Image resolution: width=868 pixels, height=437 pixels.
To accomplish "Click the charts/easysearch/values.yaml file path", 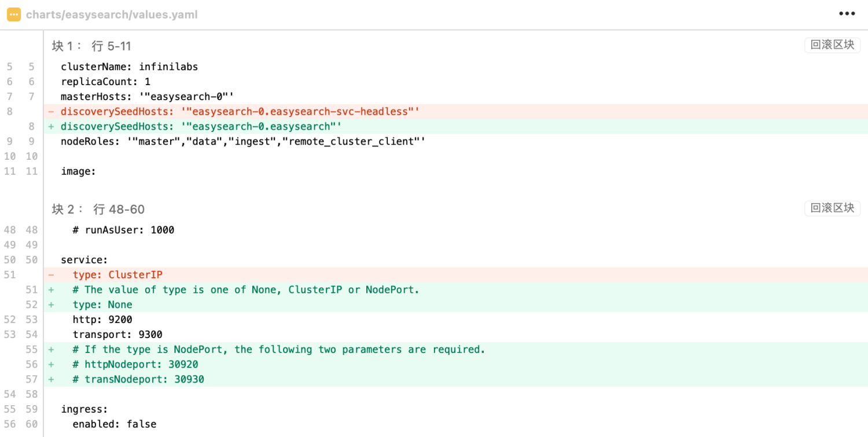I will coord(112,14).
